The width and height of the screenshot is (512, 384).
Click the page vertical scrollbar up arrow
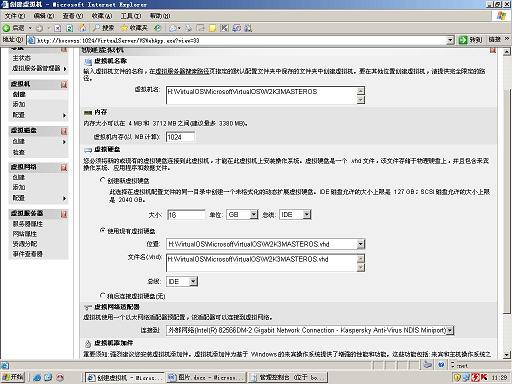pos(506,52)
